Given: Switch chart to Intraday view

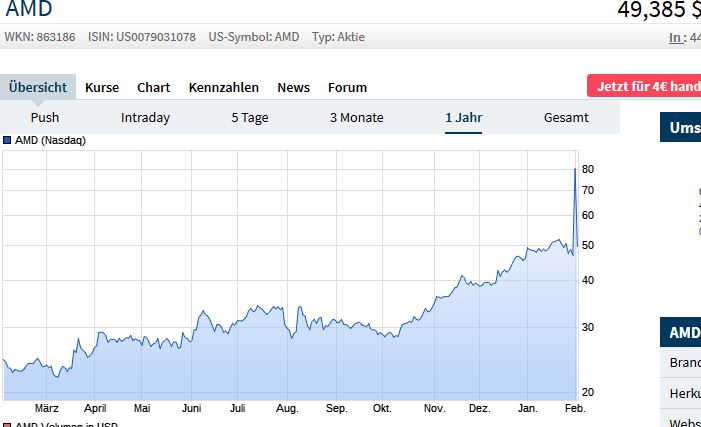Looking at the screenshot, I should pyautogui.click(x=145, y=117).
